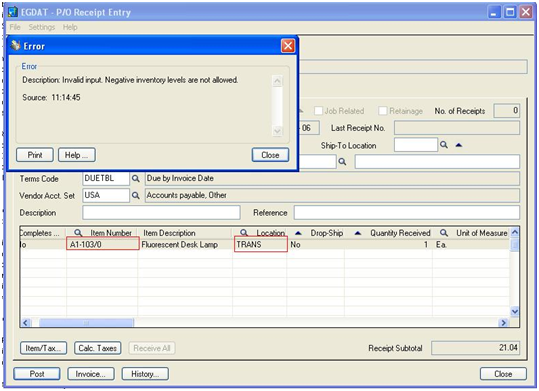Open the Invoice... button
Image resolution: width=539 pixels, height=391 pixels.
coord(91,374)
